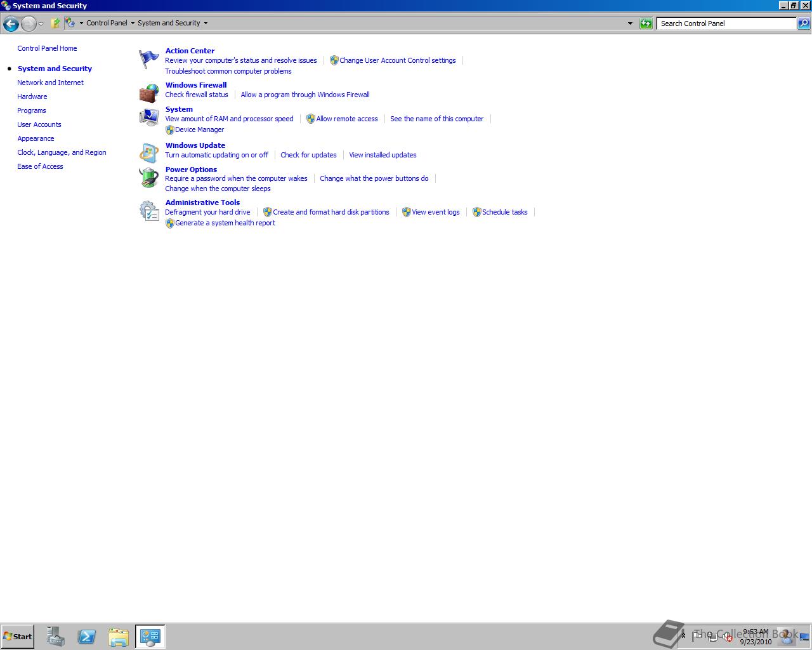Click Review your computer's status and resolve issues
This screenshot has height=650, width=812.
241,60
